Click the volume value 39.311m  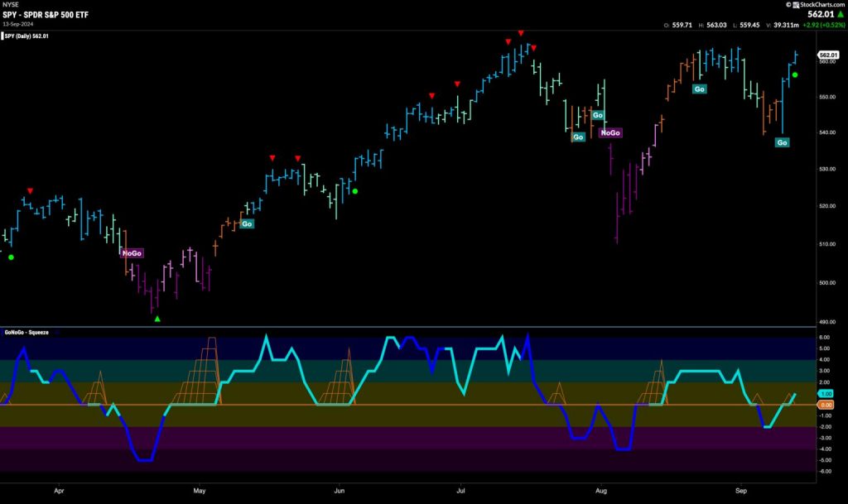coord(786,25)
